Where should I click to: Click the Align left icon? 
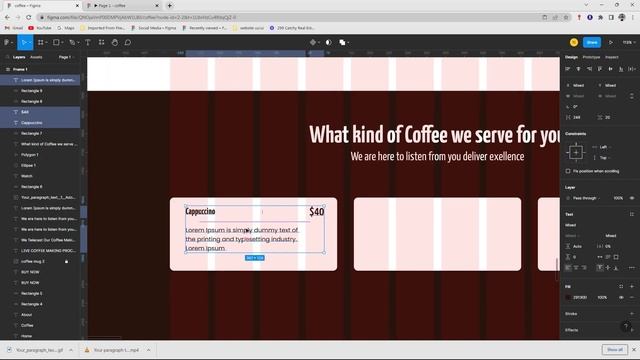pos(568,69)
